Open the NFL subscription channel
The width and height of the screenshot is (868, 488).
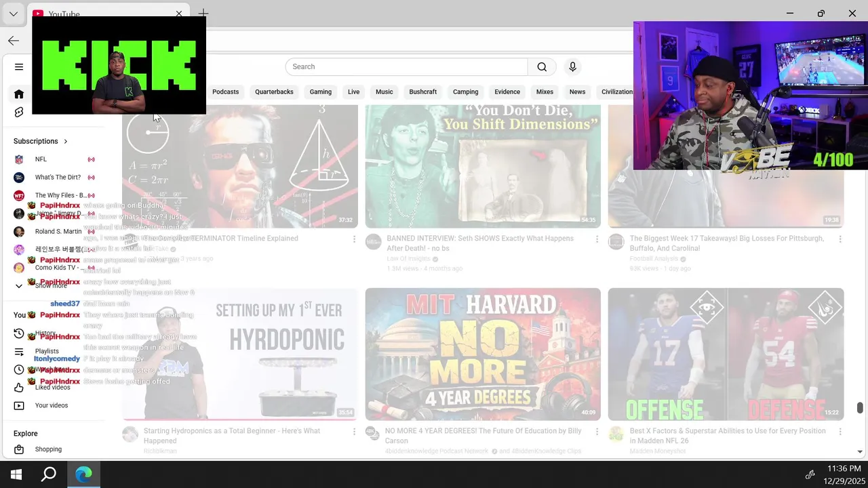54,159
